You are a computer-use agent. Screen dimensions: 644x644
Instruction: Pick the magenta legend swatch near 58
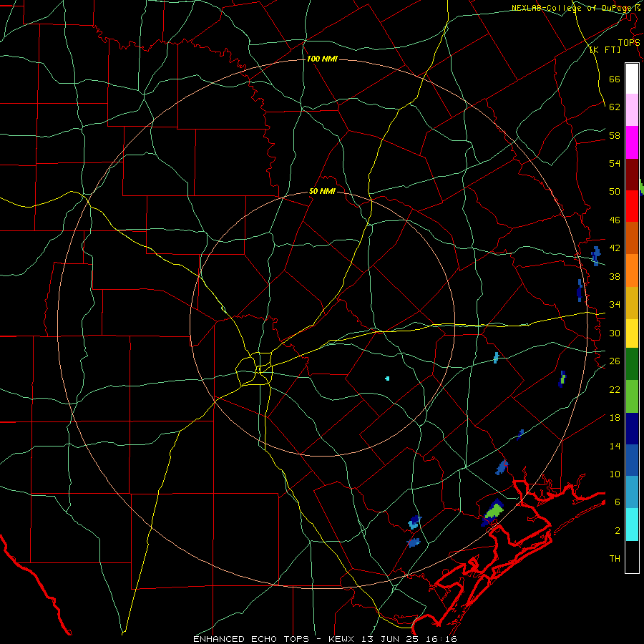tap(632, 142)
